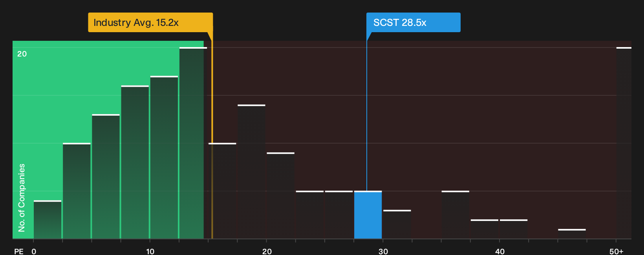Click the dark bar between PE 20 and 22.5
Image resolution: width=644 pixels, height=255 pixels.
click(x=280, y=196)
